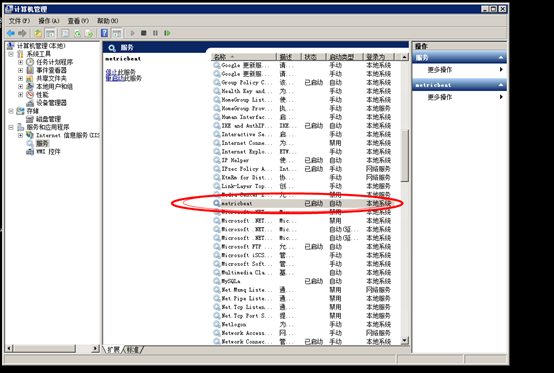Click the WMI 控件 icon in tree
554x373 pixels.
(x=30, y=152)
